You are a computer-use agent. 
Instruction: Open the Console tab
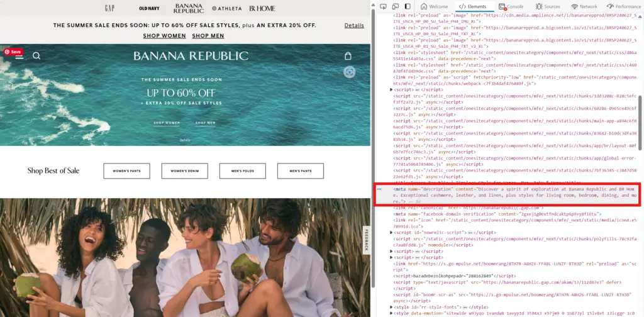(511, 6)
